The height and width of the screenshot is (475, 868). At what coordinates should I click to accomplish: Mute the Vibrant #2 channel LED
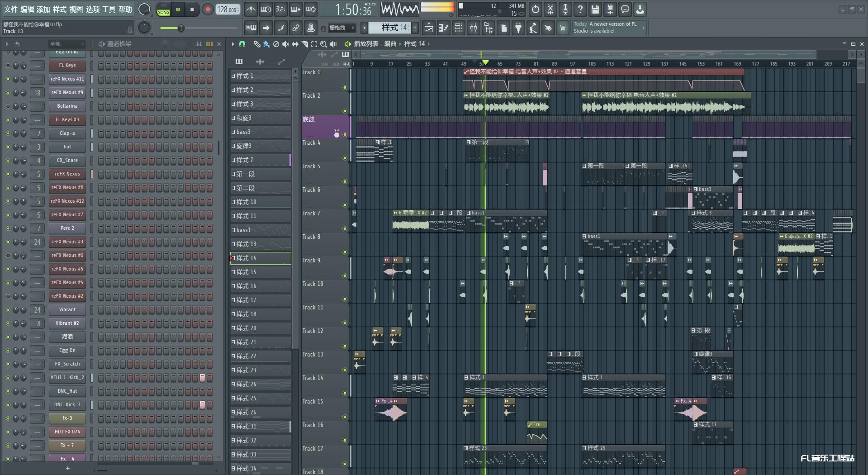pyautogui.click(x=8, y=323)
